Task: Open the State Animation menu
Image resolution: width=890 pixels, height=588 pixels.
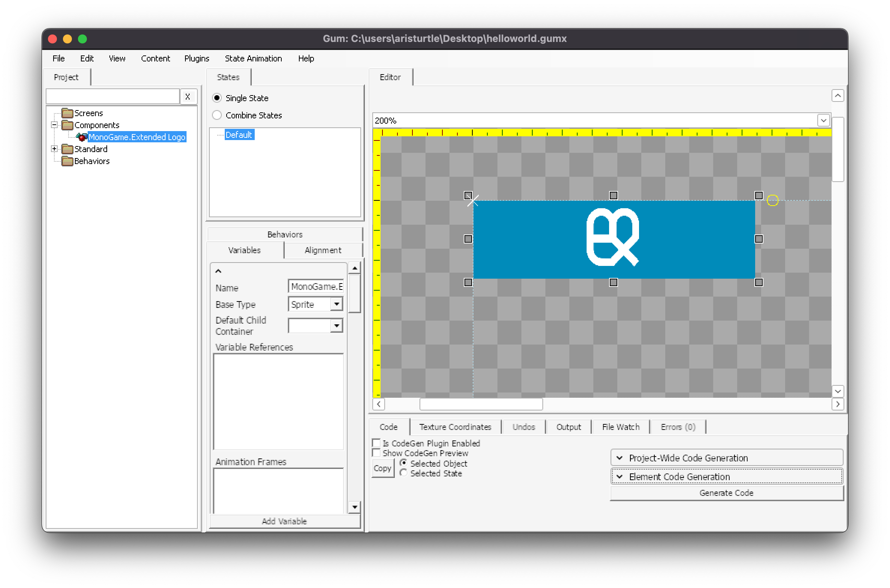Action: [x=253, y=58]
